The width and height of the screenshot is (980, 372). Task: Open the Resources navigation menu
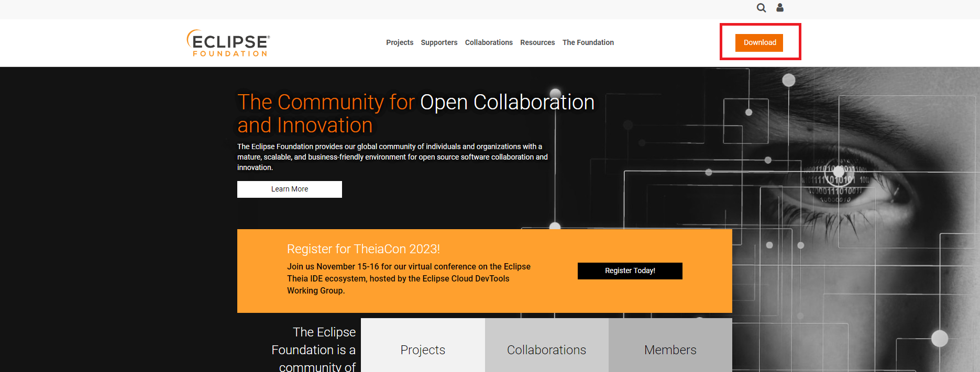pyautogui.click(x=537, y=42)
